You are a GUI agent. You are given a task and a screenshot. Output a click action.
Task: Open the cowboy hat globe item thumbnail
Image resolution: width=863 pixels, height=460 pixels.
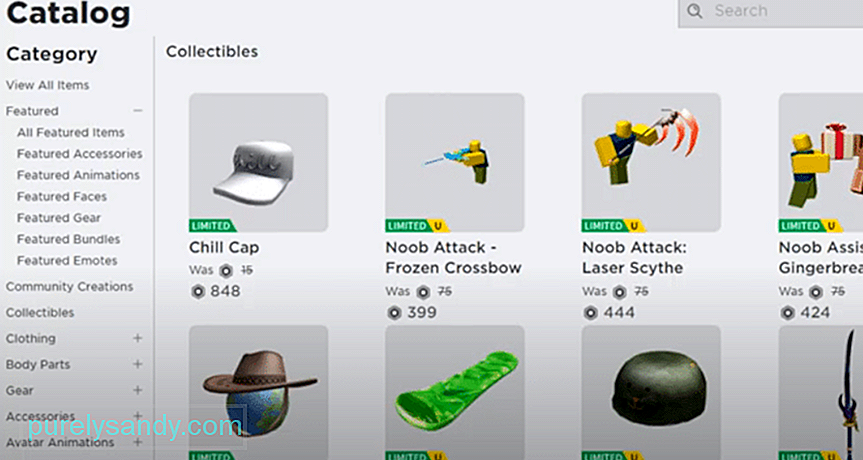pyautogui.click(x=259, y=392)
